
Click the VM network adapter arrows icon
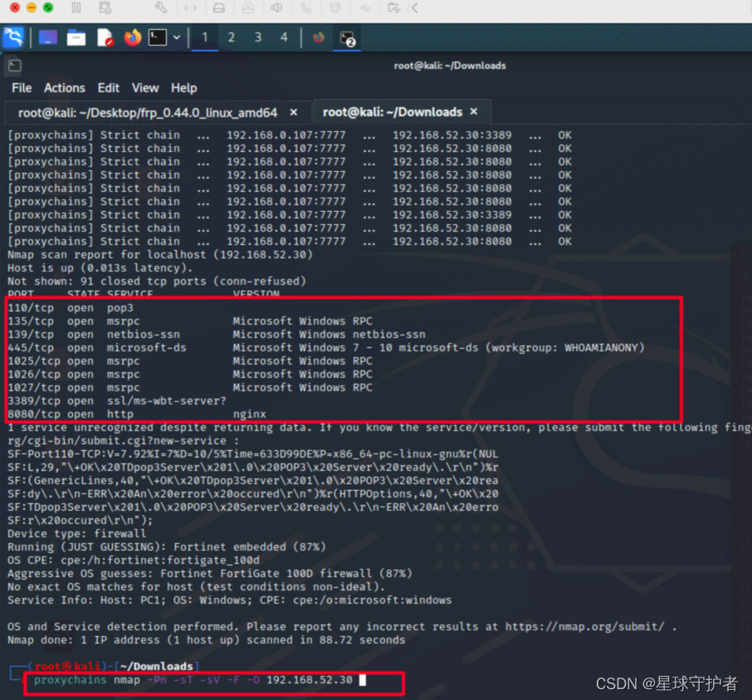(x=190, y=7)
